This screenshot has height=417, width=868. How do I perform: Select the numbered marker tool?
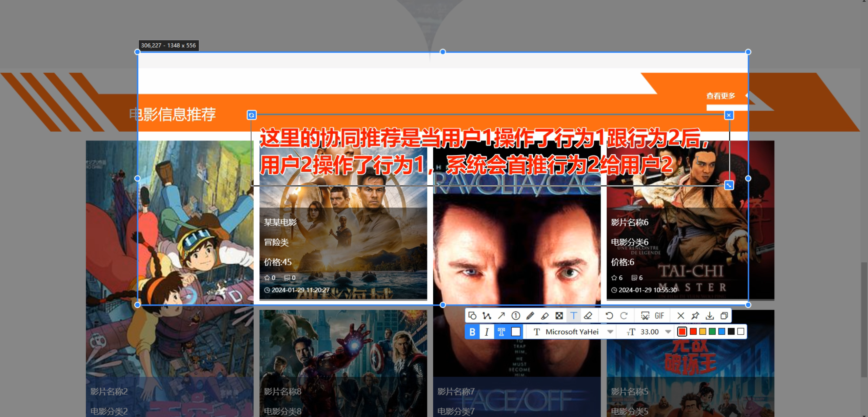(516, 316)
